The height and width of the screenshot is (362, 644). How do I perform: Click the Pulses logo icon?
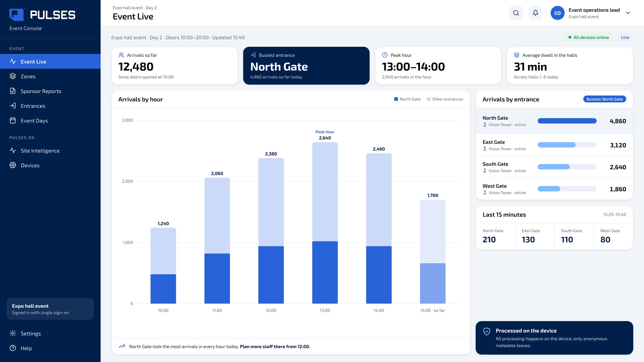click(x=16, y=15)
